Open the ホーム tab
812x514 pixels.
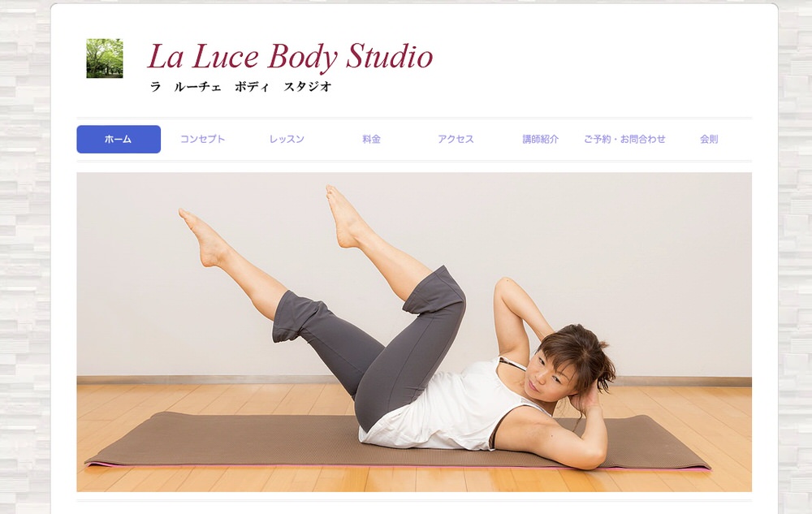coord(119,139)
